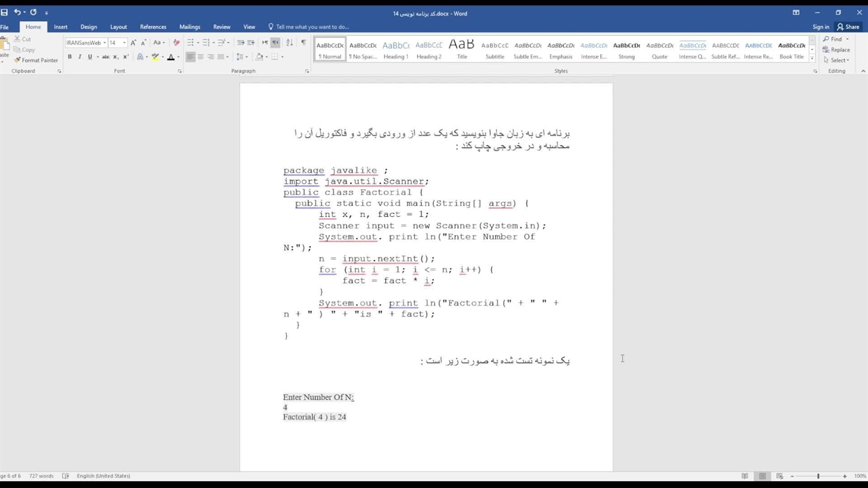Click the zoom slider in status bar

[x=818, y=476]
